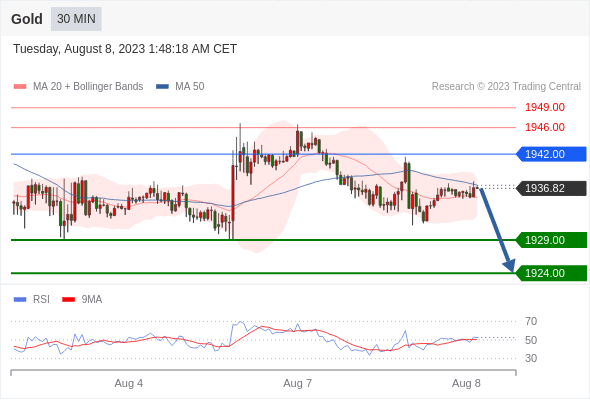The height and width of the screenshot is (400, 590).
Task: Click the Aug 8 date axis label
Action: coord(466,383)
